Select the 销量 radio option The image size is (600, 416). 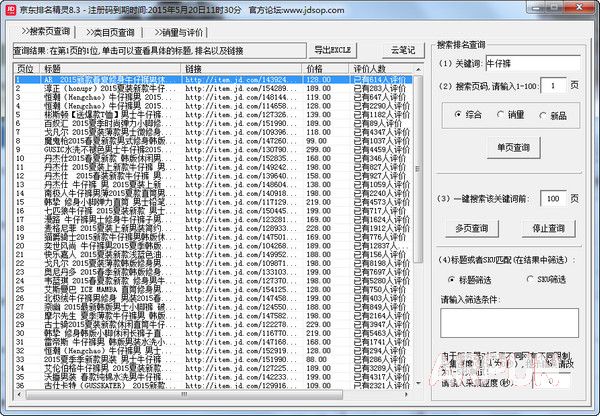click(x=510, y=114)
